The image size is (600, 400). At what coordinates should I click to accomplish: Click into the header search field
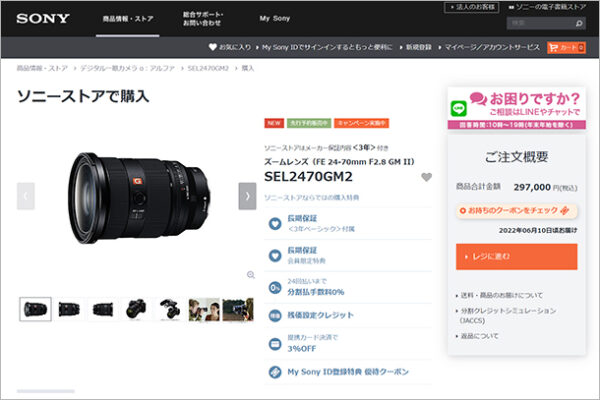tap(540, 23)
